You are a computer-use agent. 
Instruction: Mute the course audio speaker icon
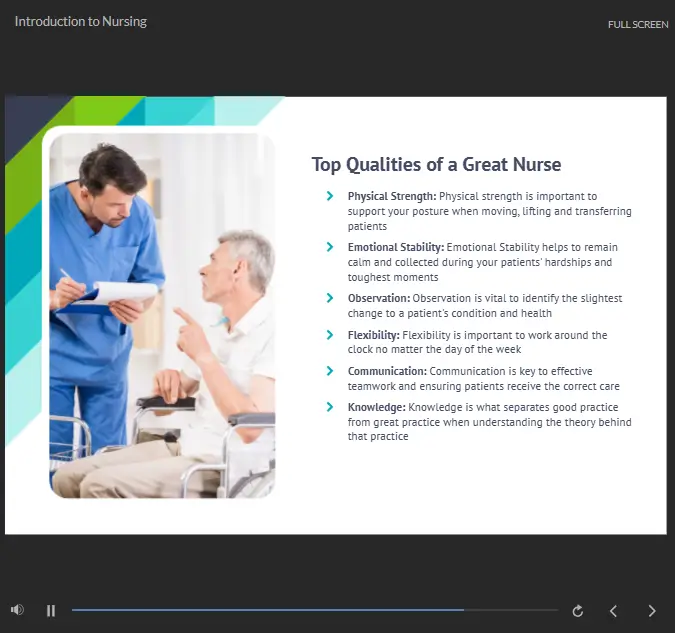(17, 610)
